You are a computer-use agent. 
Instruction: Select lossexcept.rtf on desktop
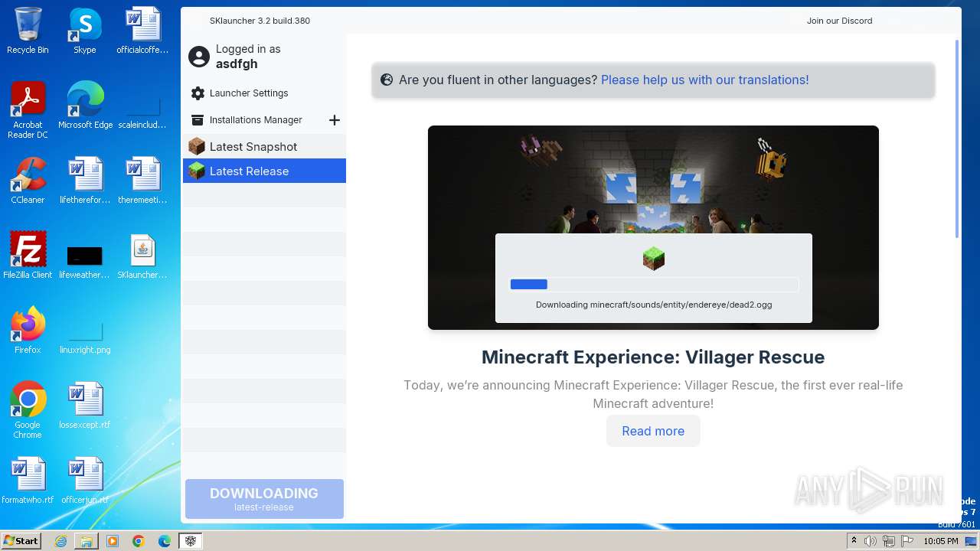(x=85, y=406)
